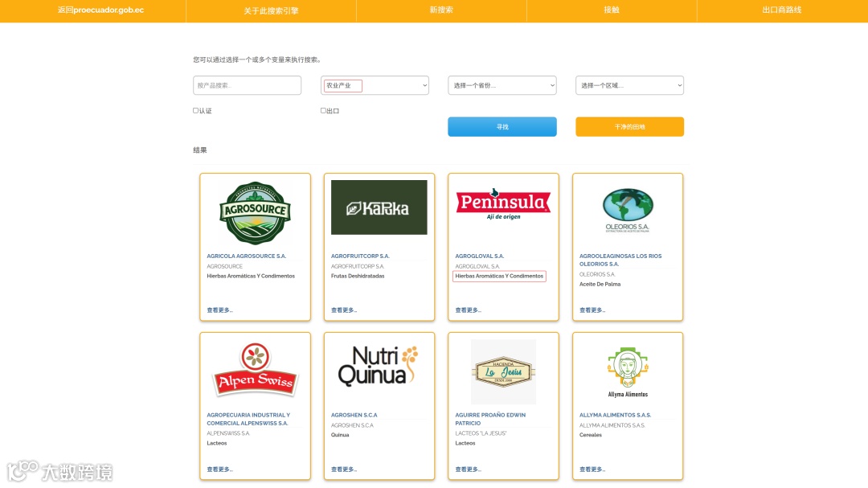Click the Allyma Alimentos logo

[628, 372]
